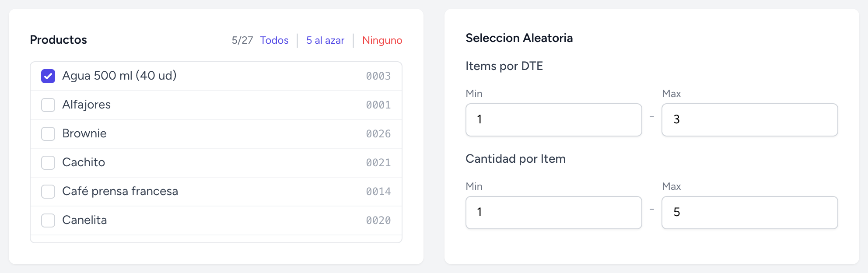
Task: Uncheck the Agua 500 ml (40 ud) checkbox
Action: 48,76
